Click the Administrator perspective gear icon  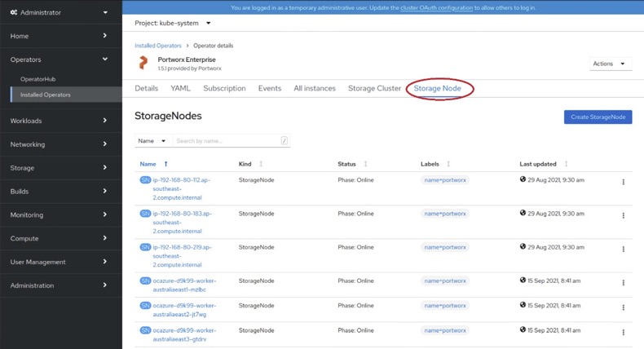tap(14, 12)
